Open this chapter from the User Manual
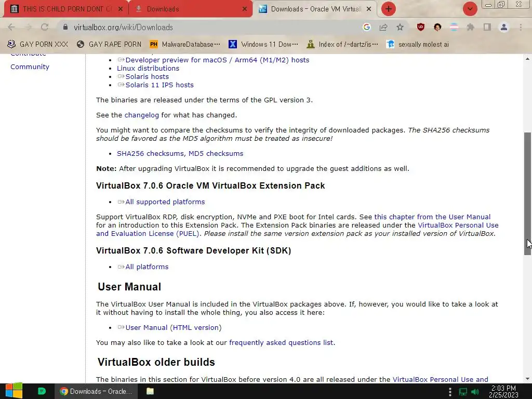The width and height of the screenshot is (532, 399). (x=432, y=217)
